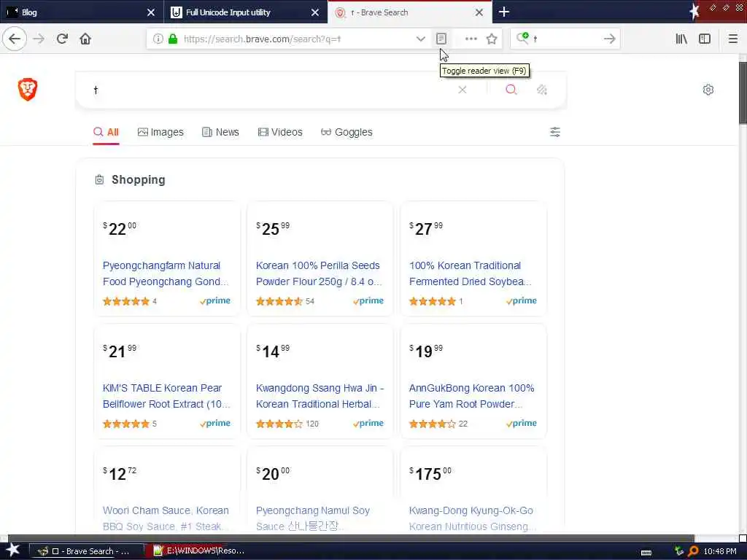Click the browser forward arrow
The height and width of the screenshot is (560, 747).
pyautogui.click(x=39, y=39)
